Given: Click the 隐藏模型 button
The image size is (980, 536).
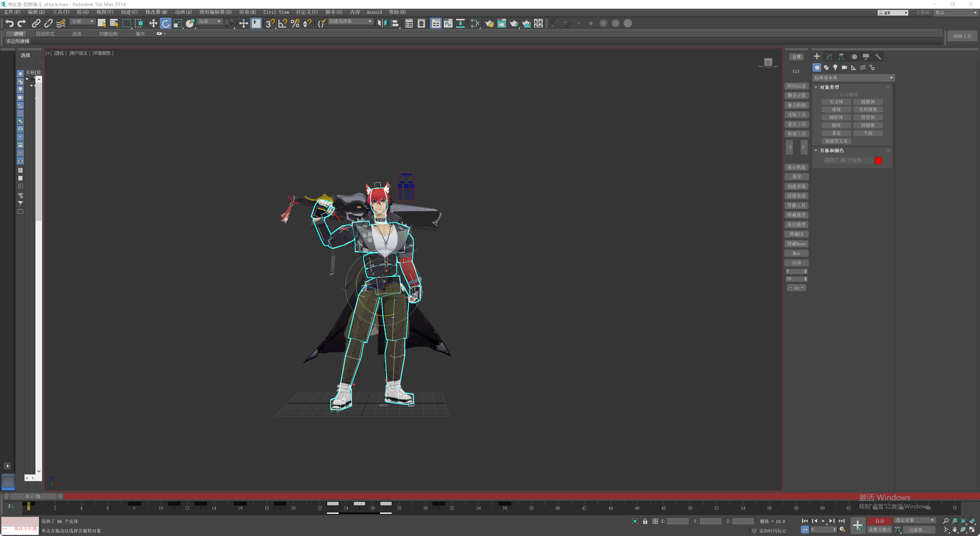Looking at the screenshot, I should point(796,215).
